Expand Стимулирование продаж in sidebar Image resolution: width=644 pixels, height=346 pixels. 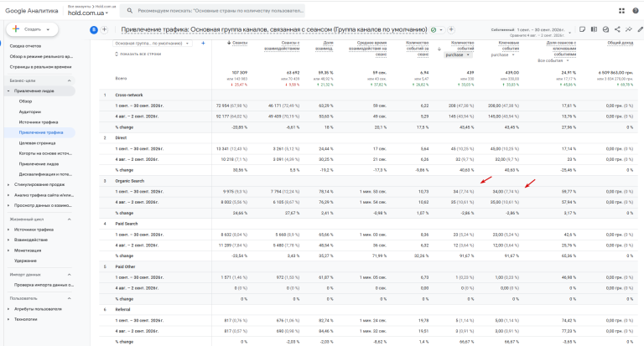(x=8, y=184)
